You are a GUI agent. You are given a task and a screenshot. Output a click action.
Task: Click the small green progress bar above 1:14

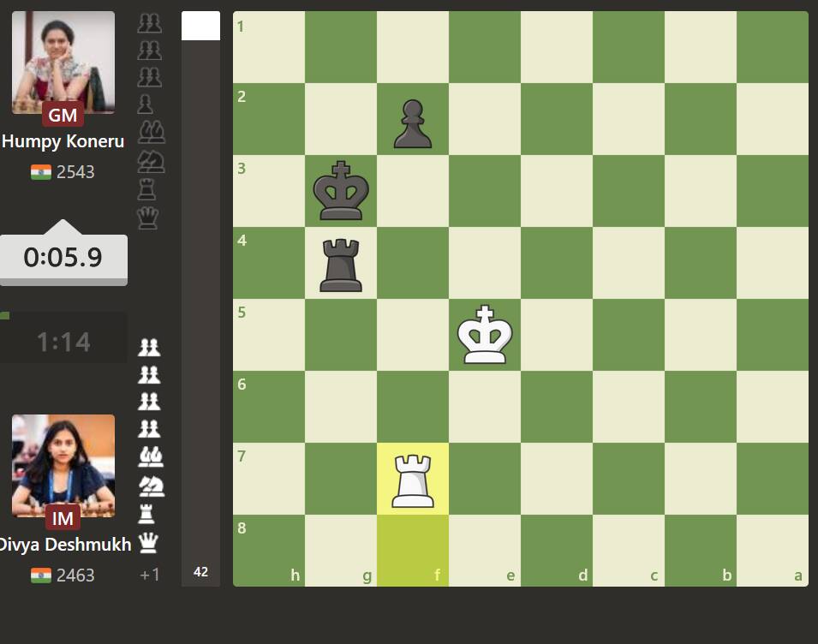(4, 315)
